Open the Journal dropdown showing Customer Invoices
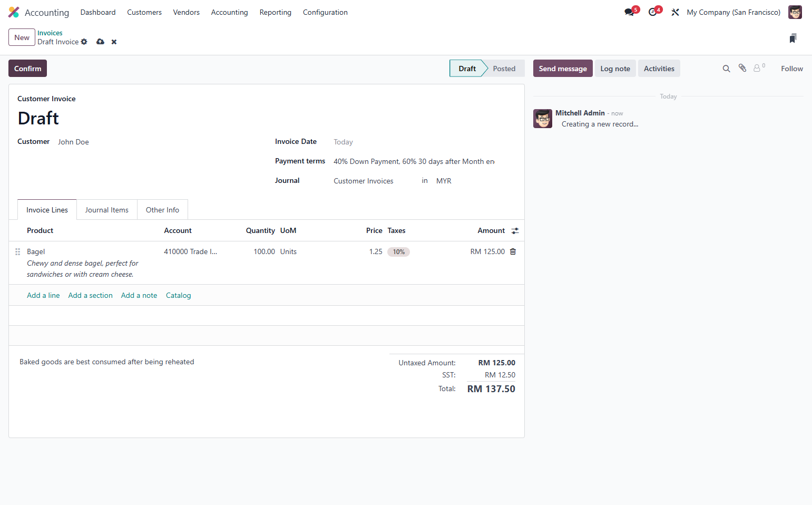This screenshot has width=812, height=505. [x=374, y=181]
